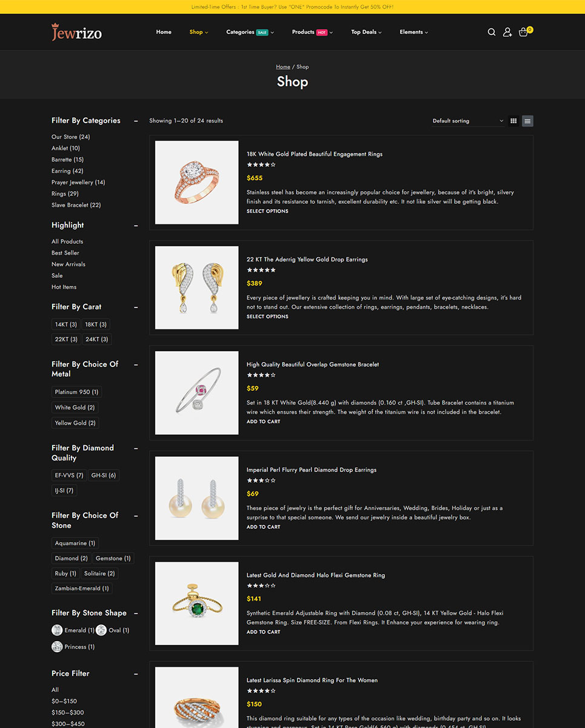This screenshot has width=585, height=728.
Task: Open the shopping cart icon
Action: pos(524,32)
